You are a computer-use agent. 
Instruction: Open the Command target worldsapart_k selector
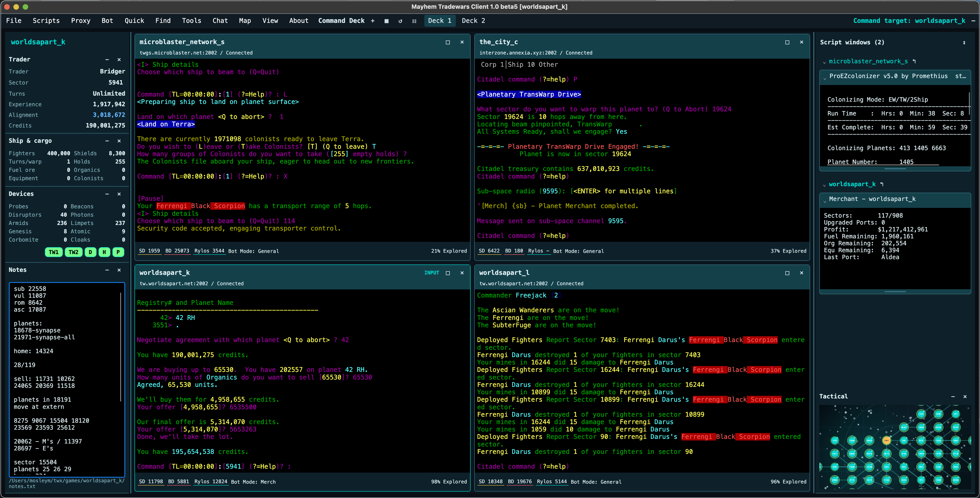(909, 21)
